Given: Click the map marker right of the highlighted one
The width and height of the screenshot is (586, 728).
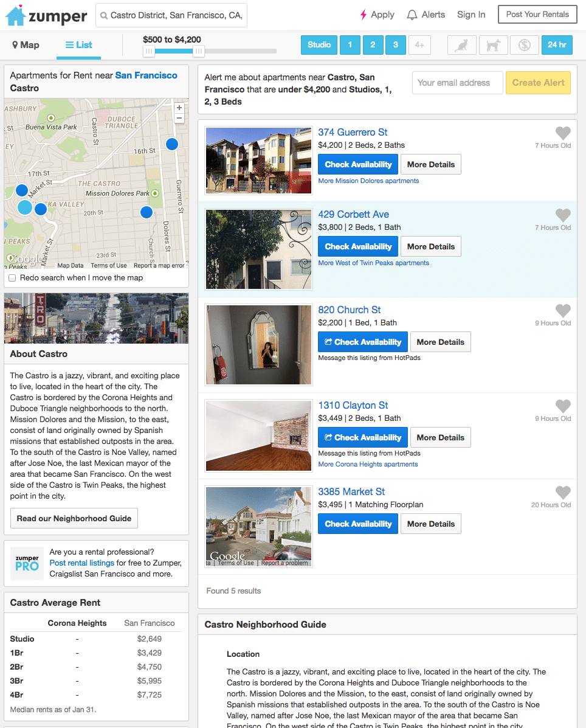Looking at the screenshot, I should point(41,209).
